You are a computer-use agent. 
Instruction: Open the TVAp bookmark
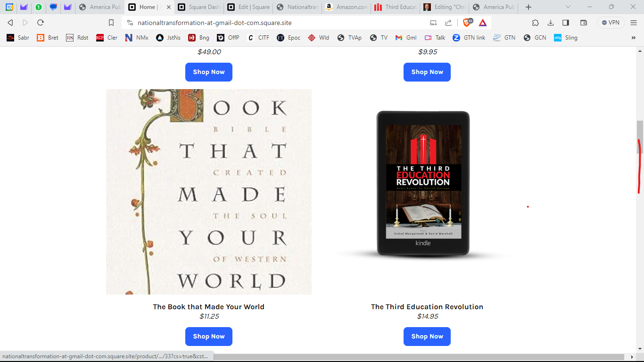[x=349, y=38]
